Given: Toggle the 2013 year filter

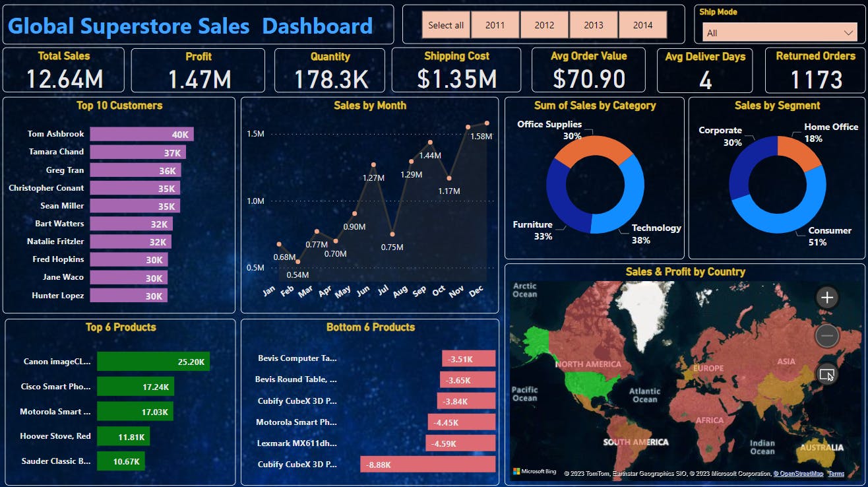Looking at the screenshot, I should [593, 25].
